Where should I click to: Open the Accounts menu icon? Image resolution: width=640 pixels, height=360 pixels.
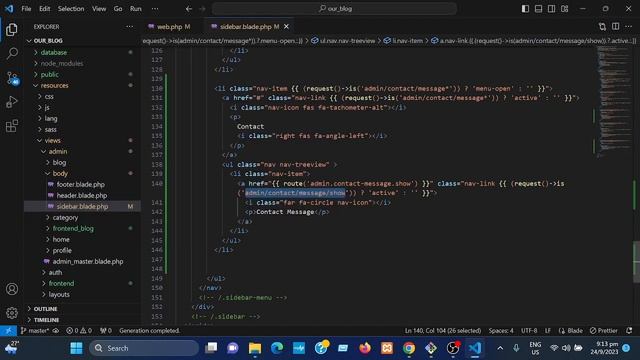[12, 289]
